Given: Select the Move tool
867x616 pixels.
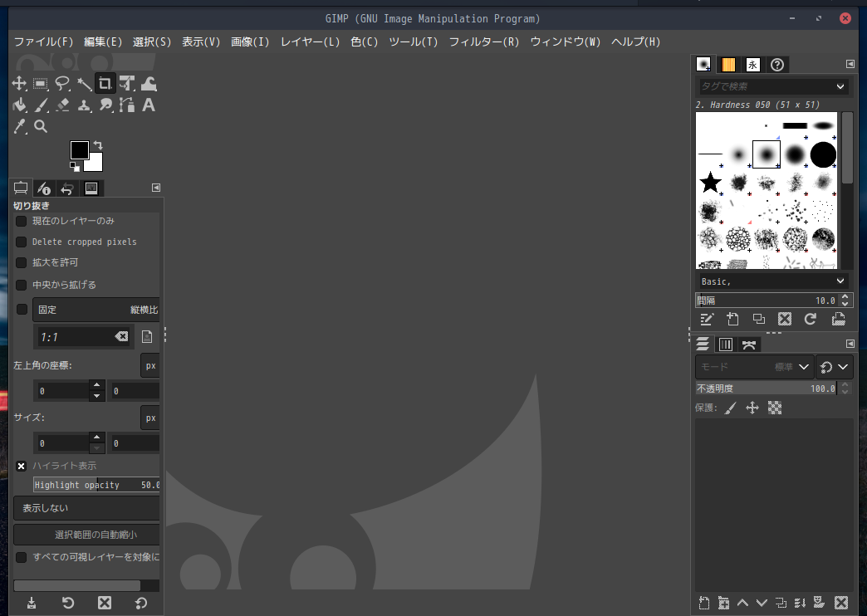Looking at the screenshot, I should click(19, 84).
